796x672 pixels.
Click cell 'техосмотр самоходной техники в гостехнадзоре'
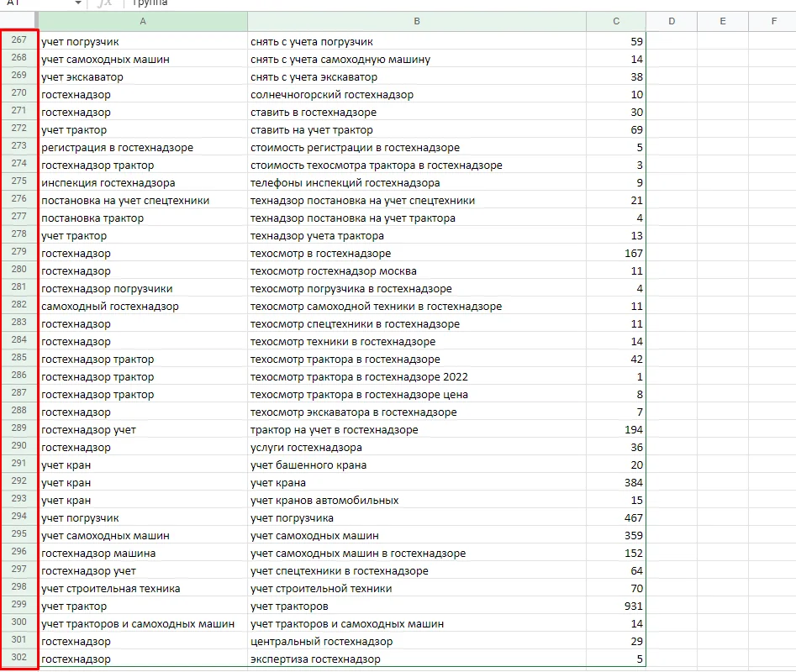417,307
